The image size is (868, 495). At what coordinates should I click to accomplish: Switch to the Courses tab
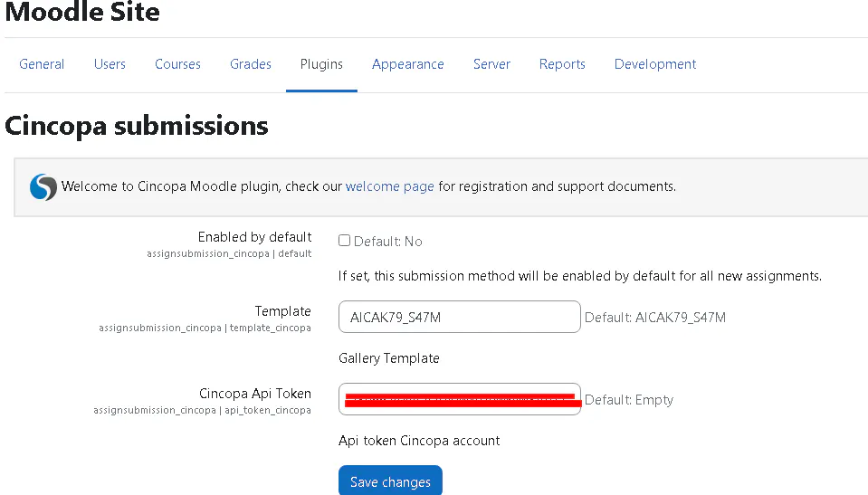click(x=177, y=64)
